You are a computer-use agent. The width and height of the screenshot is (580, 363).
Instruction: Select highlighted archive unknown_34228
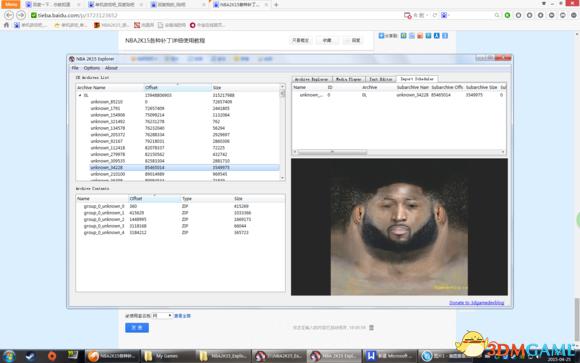(x=184, y=168)
